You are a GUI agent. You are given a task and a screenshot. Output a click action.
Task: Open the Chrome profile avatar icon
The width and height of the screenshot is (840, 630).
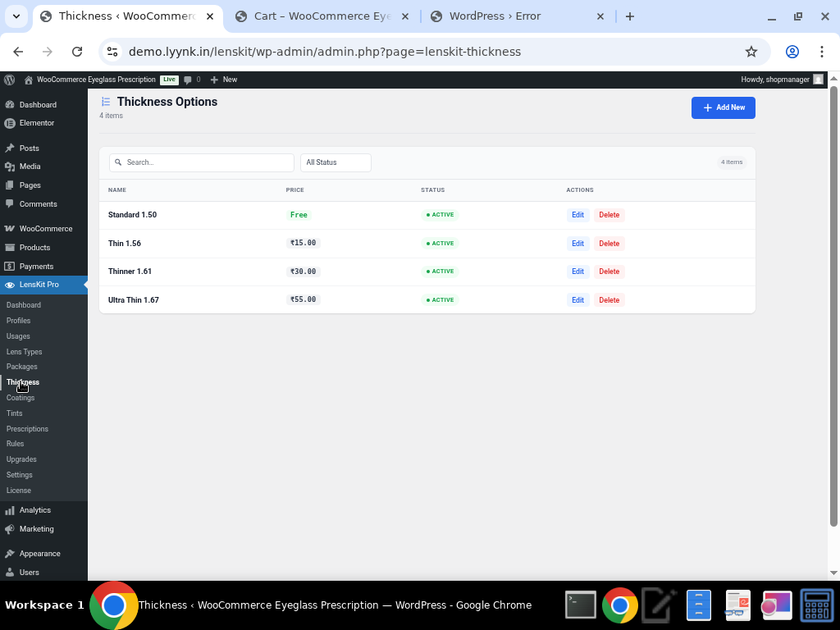pyautogui.click(x=792, y=52)
